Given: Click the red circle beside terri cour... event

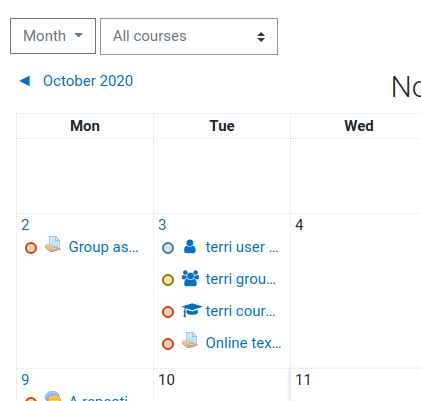Looking at the screenshot, I should [168, 312].
